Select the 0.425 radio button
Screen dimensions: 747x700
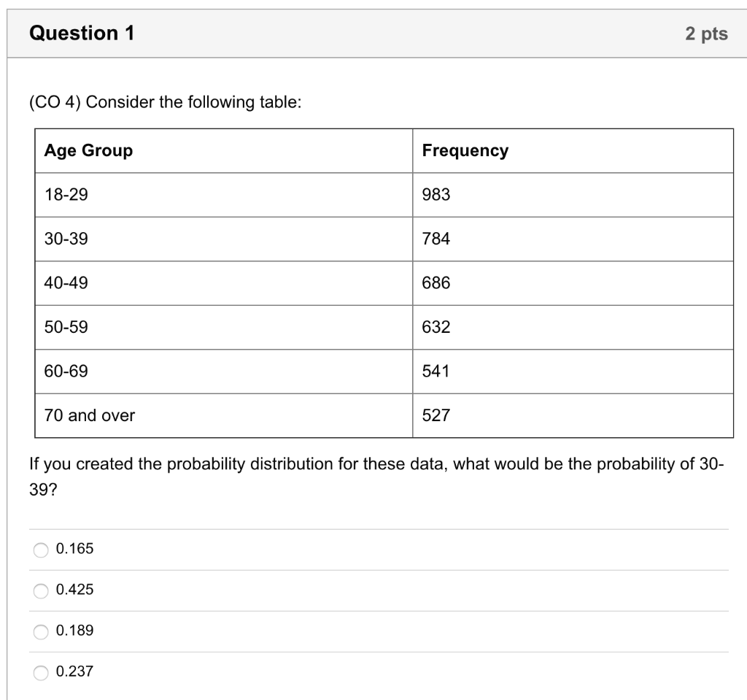[x=41, y=591]
